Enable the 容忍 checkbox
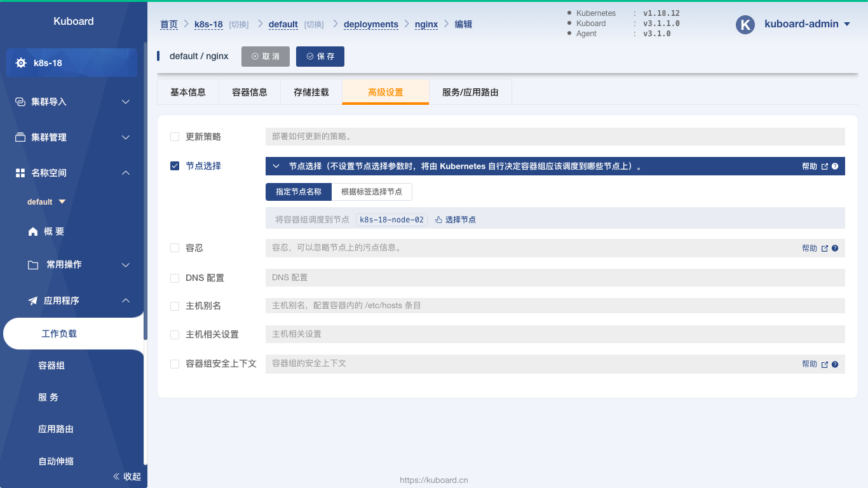868x488 pixels. pyautogui.click(x=175, y=248)
